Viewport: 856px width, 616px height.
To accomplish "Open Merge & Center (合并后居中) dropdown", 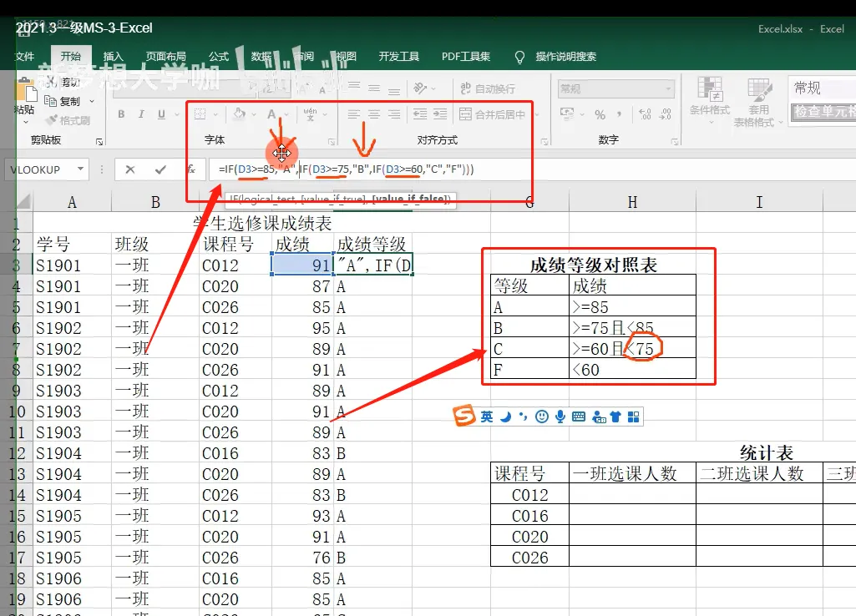I will click(537, 114).
